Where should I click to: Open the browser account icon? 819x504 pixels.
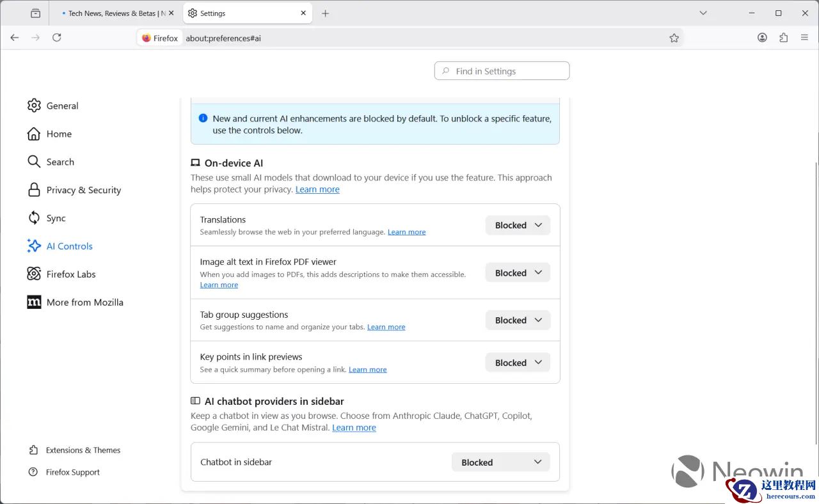762,38
